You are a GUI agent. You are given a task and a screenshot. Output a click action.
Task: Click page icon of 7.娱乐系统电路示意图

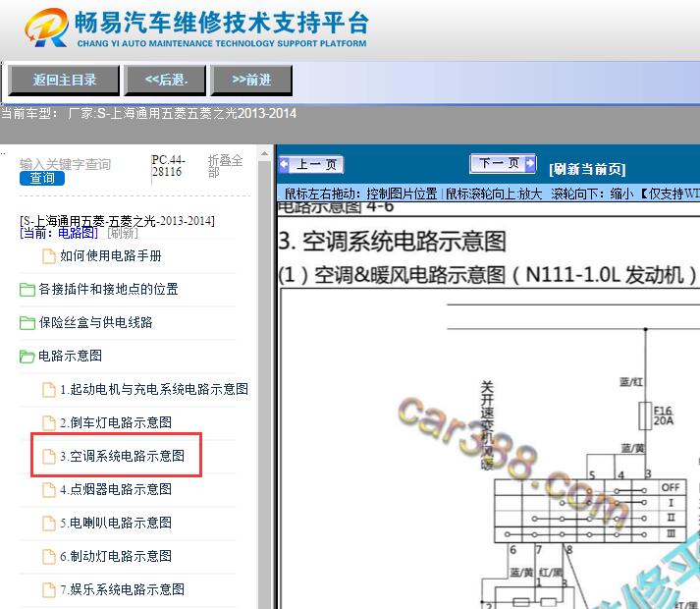(x=49, y=589)
